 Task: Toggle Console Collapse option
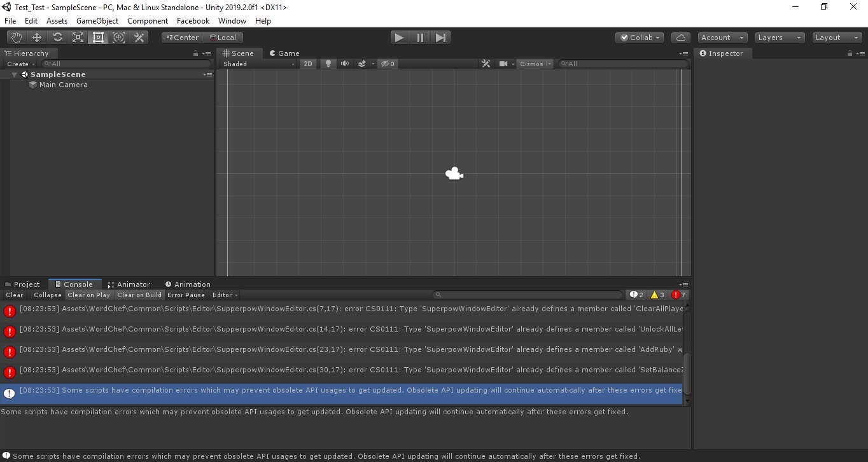48,295
